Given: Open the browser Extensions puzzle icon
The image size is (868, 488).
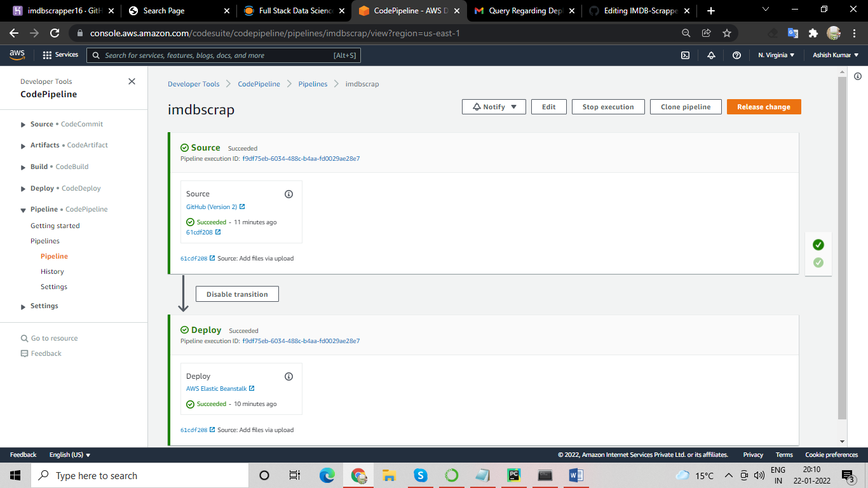Looking at the screenshot, I should tap(813, 33).
